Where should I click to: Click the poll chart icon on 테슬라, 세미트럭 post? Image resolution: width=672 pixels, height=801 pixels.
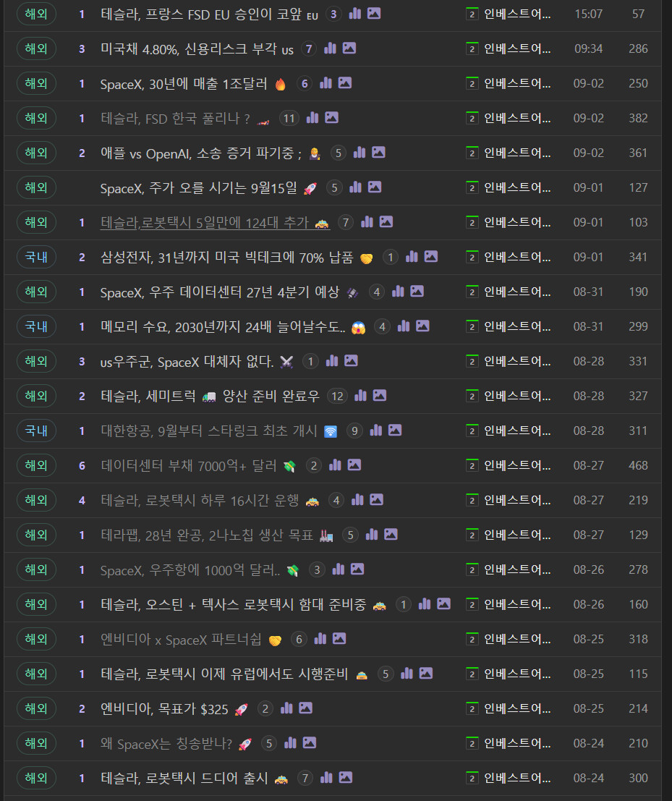point(360,395)
